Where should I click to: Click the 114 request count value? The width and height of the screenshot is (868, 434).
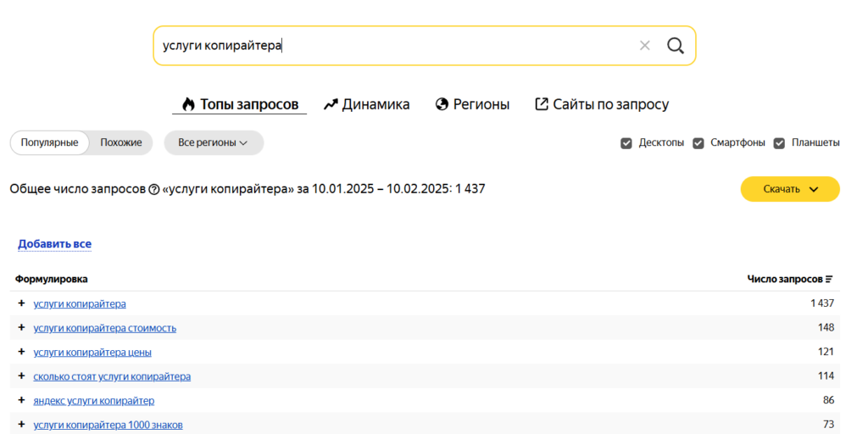tap(826, 376)
